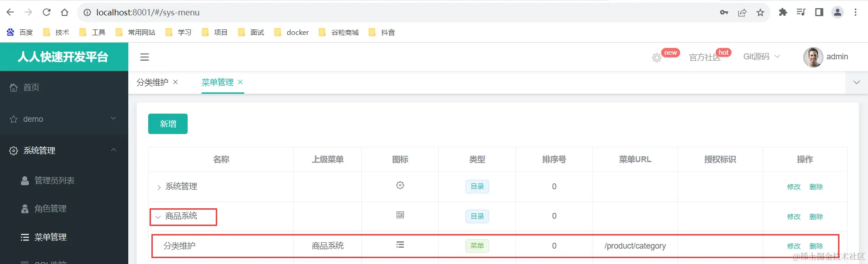The image size is (868, 264).
Task: Click 删除 for 系统管理 row
Action: tap(816, 187)
